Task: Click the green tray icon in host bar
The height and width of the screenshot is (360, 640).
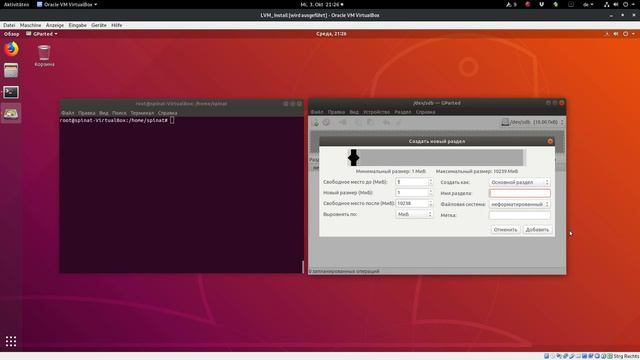Action: [x=556, y=4]
